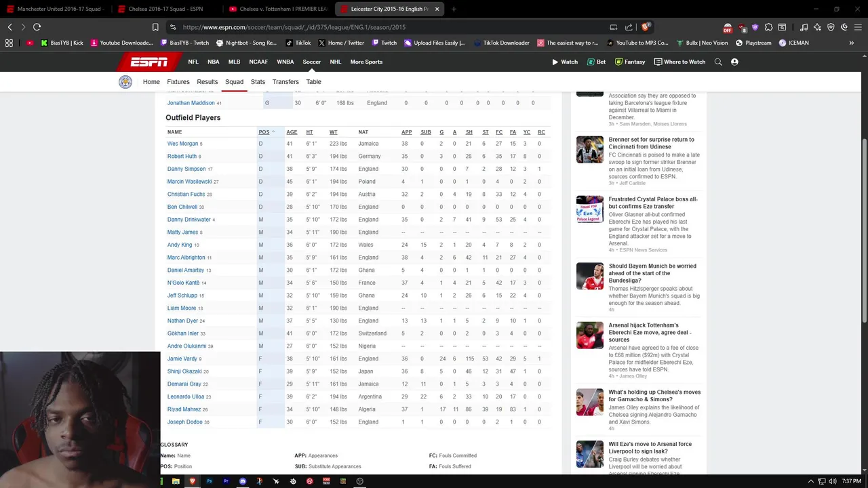Click the Watch link in ESPN header
This screenshot has height=488, width=868.
[565, 62]
